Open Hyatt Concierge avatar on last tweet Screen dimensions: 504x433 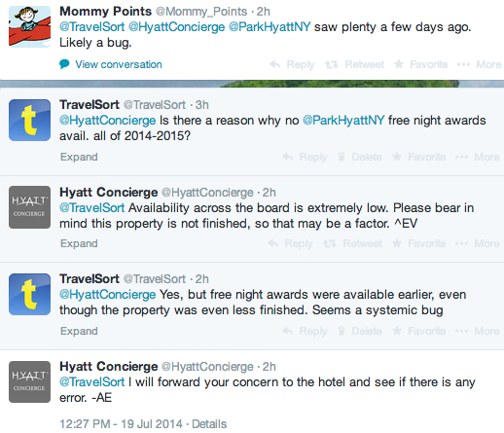click(29, 381)
